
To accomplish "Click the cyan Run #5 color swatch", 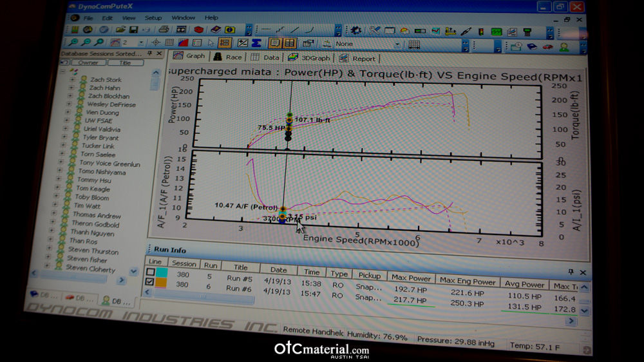I will [162, 272].
